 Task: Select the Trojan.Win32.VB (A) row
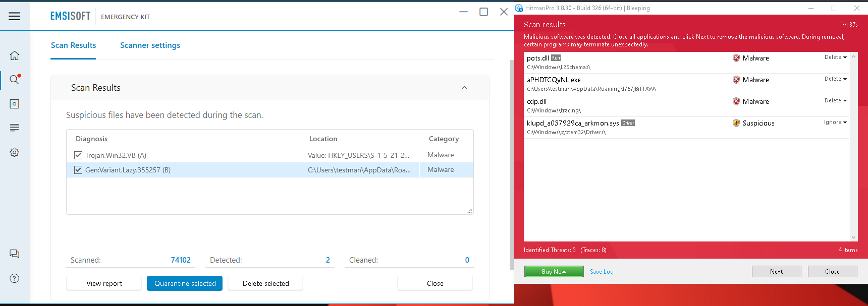click(270, 155)
